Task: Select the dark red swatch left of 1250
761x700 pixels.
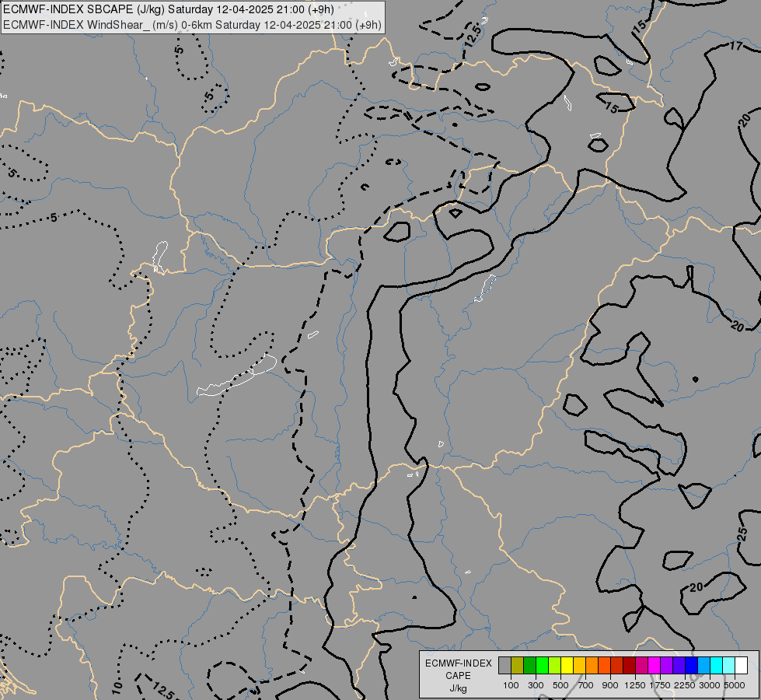Action: coord(629,666)
